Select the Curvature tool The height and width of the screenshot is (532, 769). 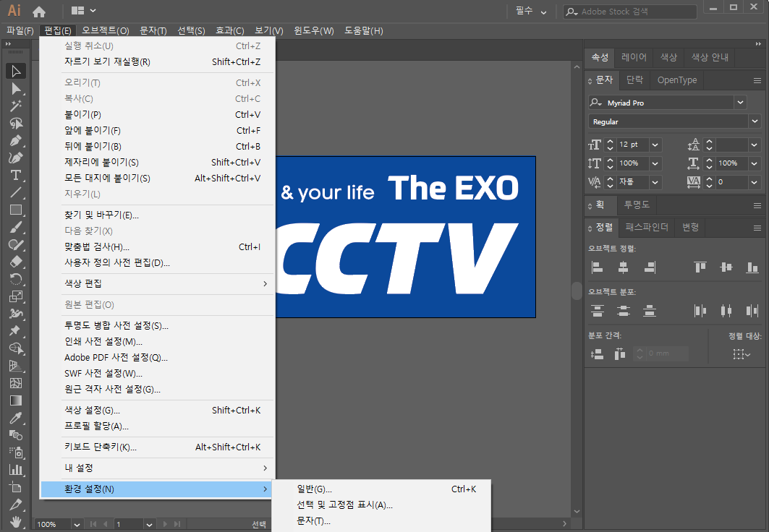tap(16, 158)
